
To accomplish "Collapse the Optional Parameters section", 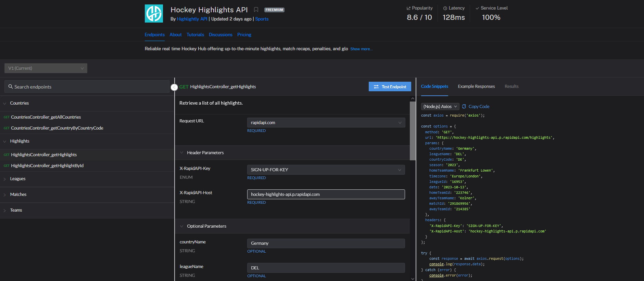I will (x=181, y=226).
